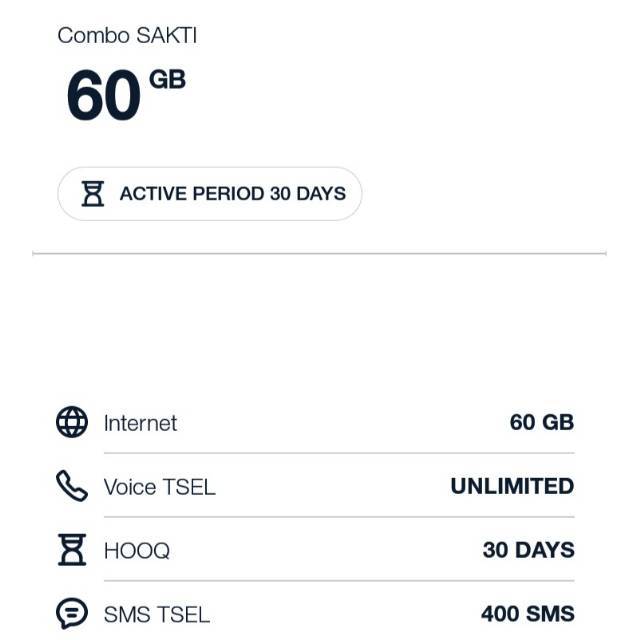Click the superscript GB unit beside large 60
This screenshot has height=640, width=640.
coord(167,79)
